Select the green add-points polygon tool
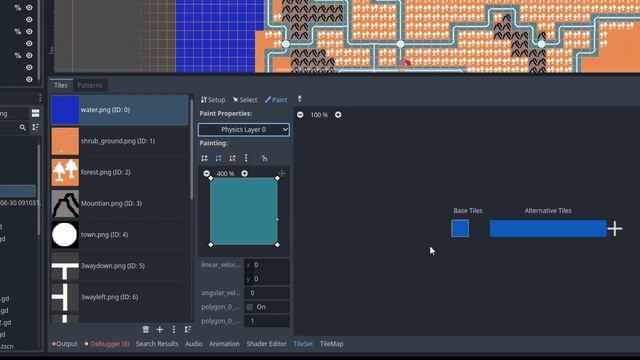 pos(204,158)
